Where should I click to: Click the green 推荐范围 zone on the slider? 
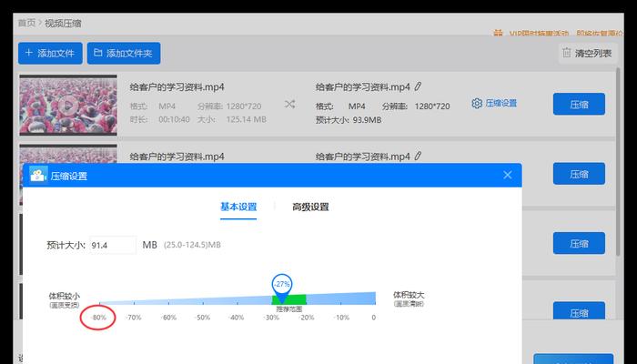coord(289,299)
